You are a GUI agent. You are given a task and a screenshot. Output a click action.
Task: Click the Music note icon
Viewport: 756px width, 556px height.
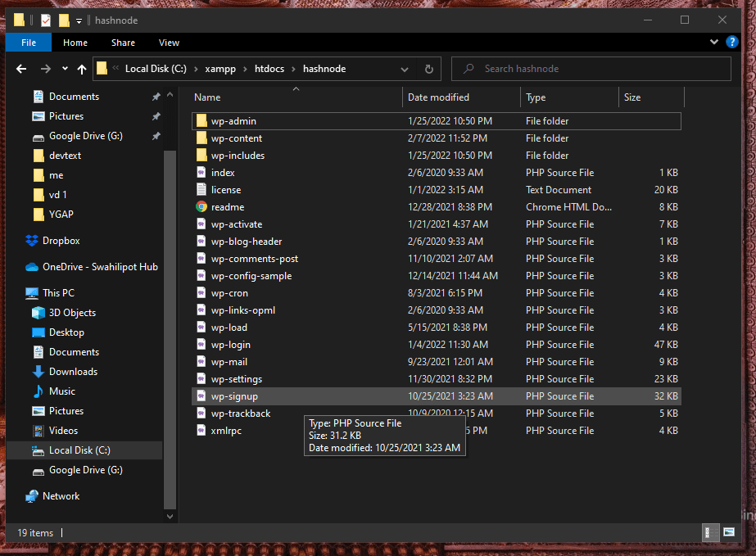pos(38,391)
